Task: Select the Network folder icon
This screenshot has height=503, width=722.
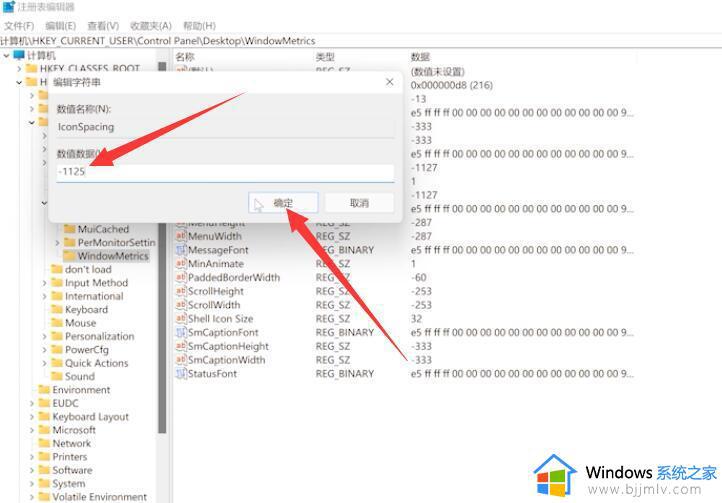Action: point(44,443)
